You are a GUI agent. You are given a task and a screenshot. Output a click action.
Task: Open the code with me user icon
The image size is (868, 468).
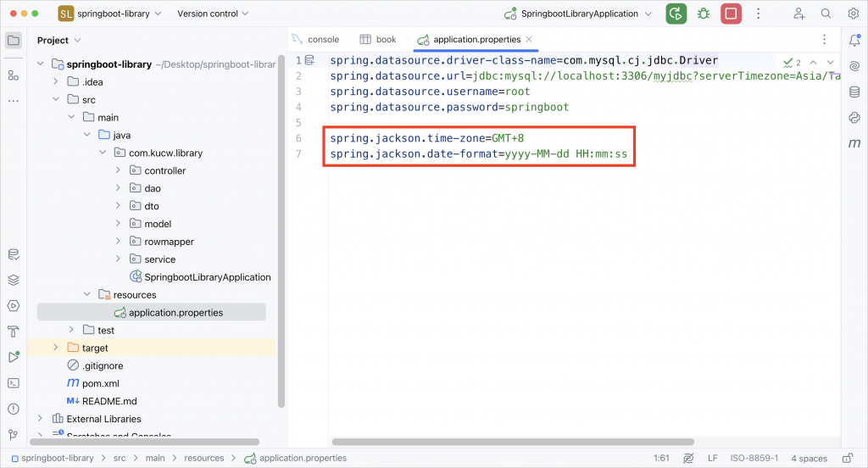pos(798,14)
